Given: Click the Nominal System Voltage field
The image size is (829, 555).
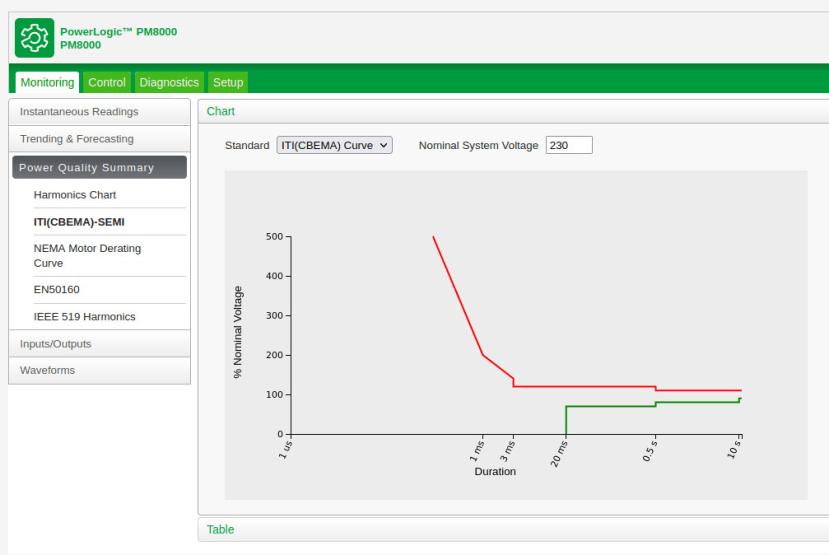Looking at the screenshot, I should pyautogui.click(x=569, y=145).
